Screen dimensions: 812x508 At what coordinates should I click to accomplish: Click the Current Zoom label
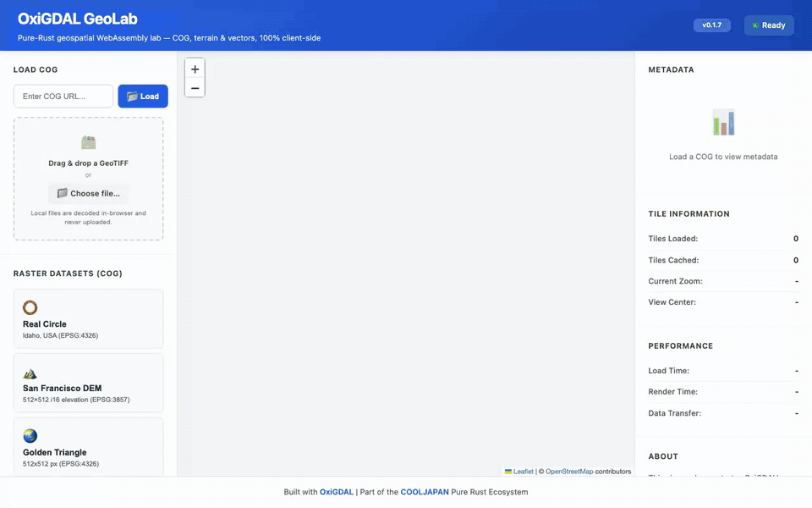click(675, 281)
